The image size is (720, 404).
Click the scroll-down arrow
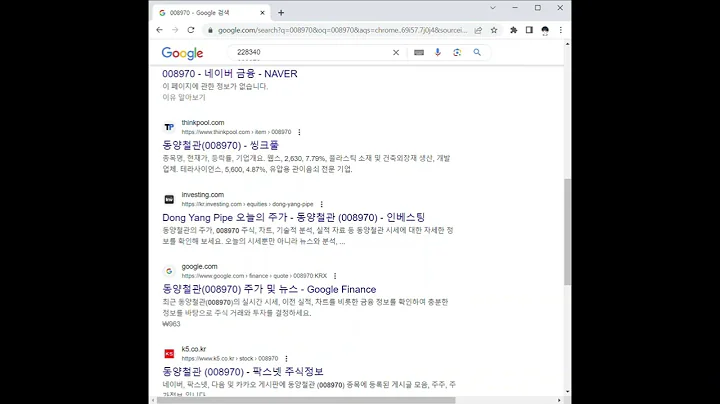568,392
